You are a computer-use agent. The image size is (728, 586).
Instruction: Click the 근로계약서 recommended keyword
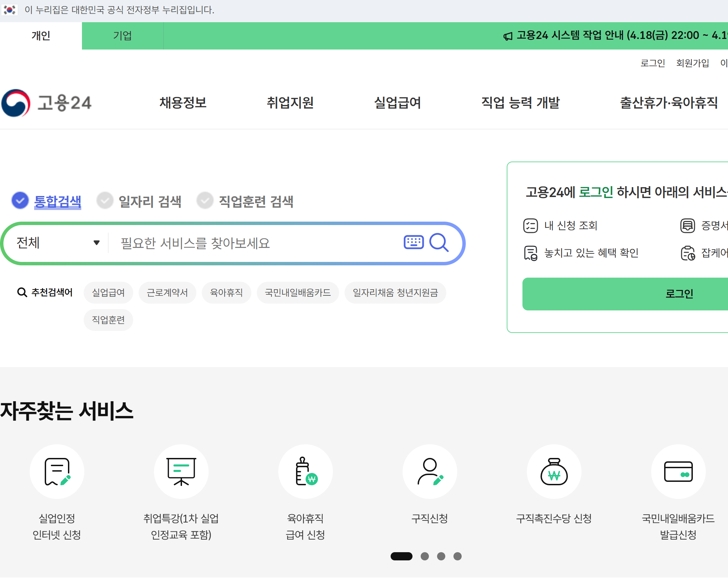click(x=167, y=293)
